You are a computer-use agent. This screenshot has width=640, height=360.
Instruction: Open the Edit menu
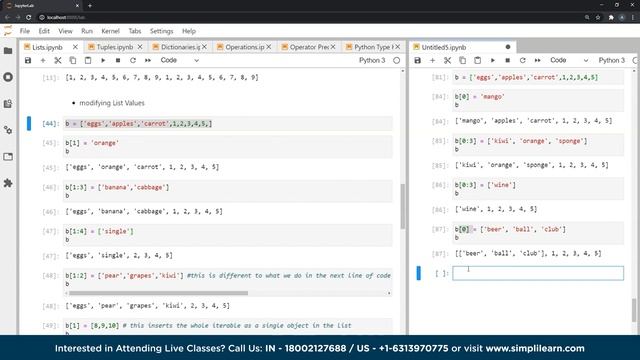[x=44, y=31]
